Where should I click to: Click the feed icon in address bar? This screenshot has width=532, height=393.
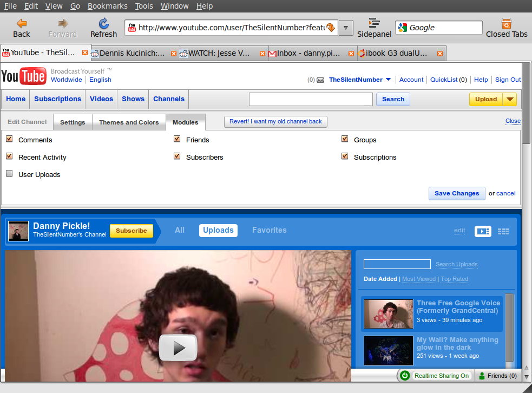331,28
